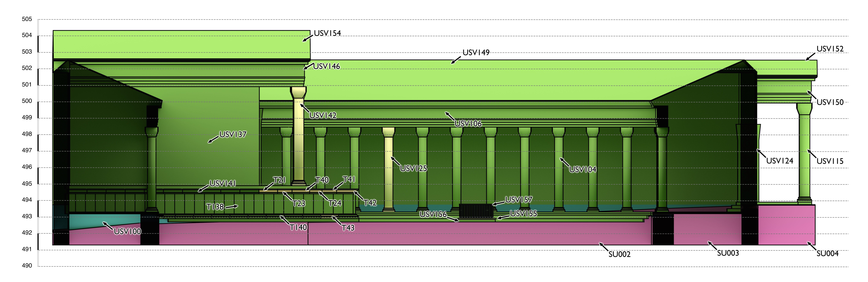Click the USV137 wall label
Screen dimensions: 868x282
click(x=233, y=135)
